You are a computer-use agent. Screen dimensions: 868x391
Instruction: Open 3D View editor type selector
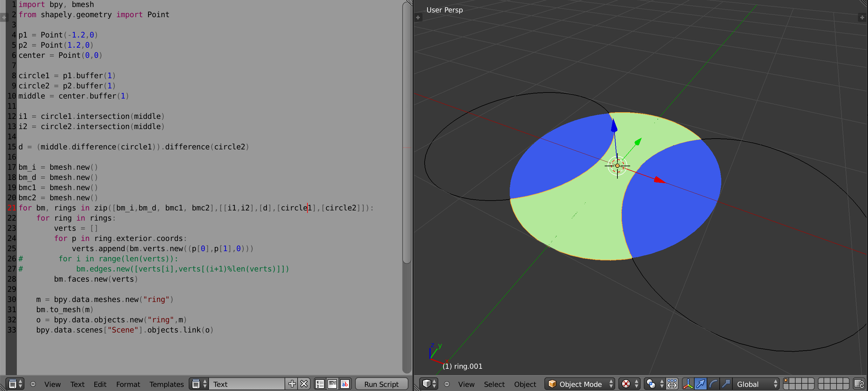(x=429, y=384)
